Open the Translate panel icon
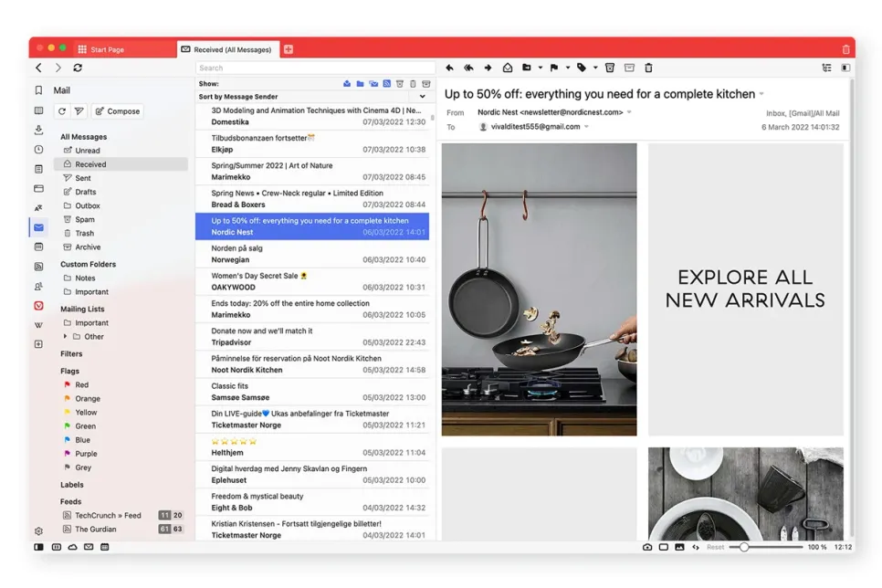 [39, 207]
